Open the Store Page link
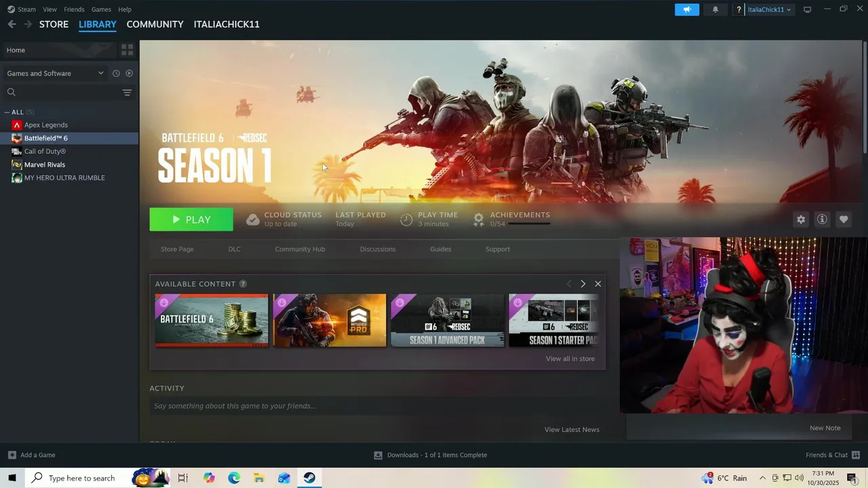 pyautogui.click(x=177, y=249)
